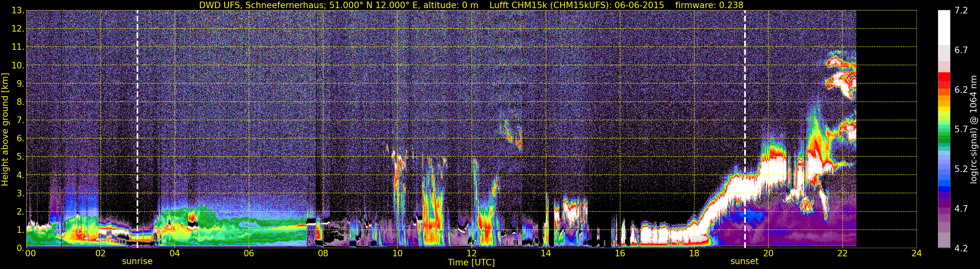Click the white dashed sunset marker line
The height and width of the screenshot is (269, 980).
[745, 129]
